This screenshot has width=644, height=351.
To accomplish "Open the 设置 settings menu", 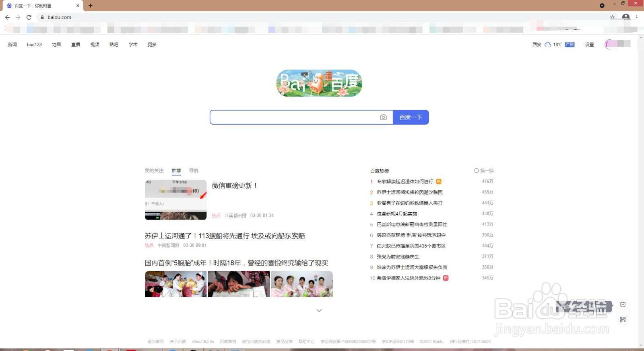I will coord(590,45).
